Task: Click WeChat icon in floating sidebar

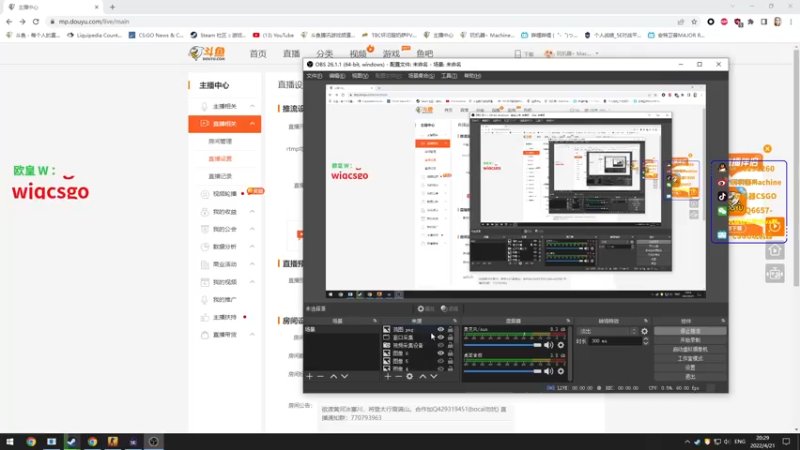Action: tap(722, 210)
